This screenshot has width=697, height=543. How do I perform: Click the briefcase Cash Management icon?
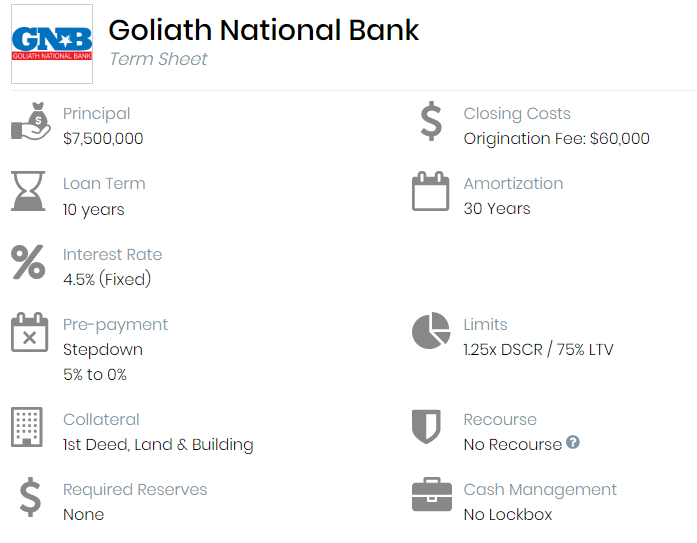(x=432, y=495)
